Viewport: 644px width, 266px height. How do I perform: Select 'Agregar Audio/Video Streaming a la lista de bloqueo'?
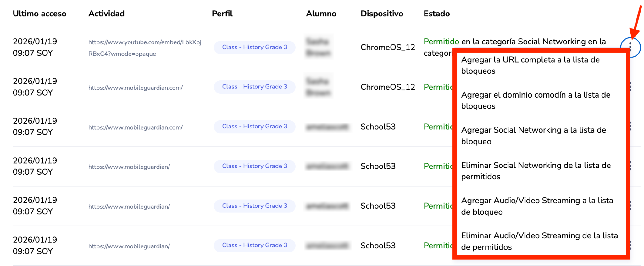coord(537,206)
